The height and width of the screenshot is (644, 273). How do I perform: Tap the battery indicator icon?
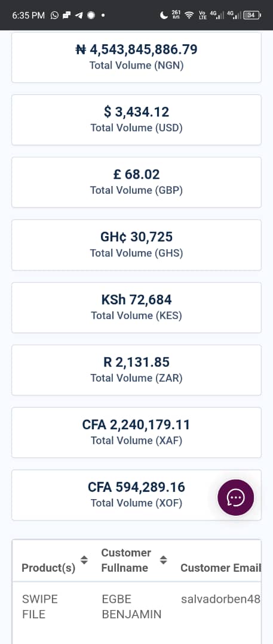pos(251,15)
